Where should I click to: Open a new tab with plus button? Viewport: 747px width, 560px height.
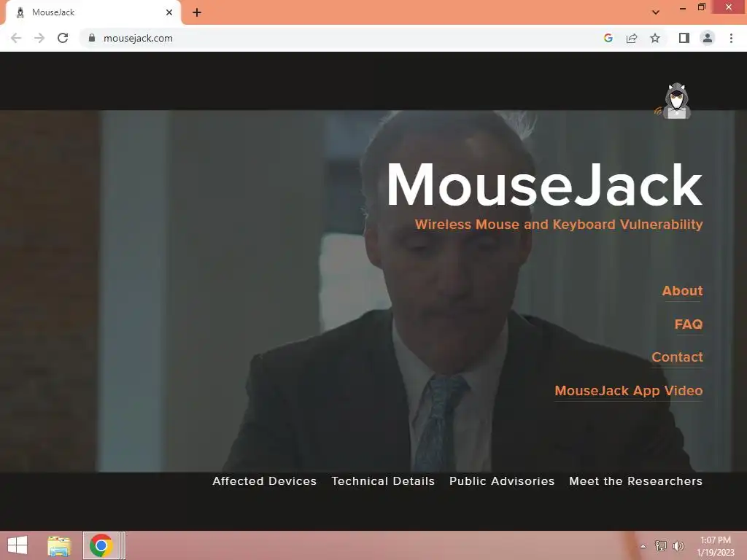tap(197, 12)
